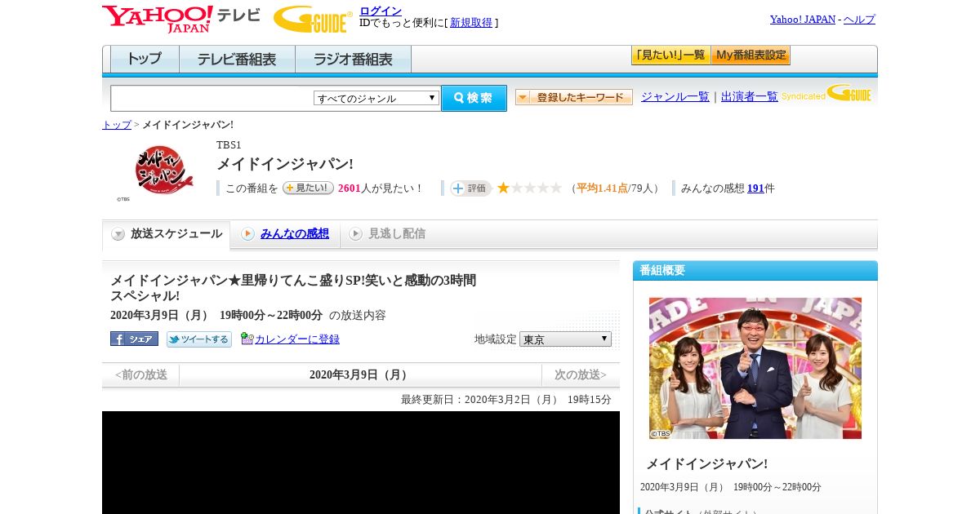
Task: Open the ラジオ番組表 tab
Action: [x=353, y=60]
